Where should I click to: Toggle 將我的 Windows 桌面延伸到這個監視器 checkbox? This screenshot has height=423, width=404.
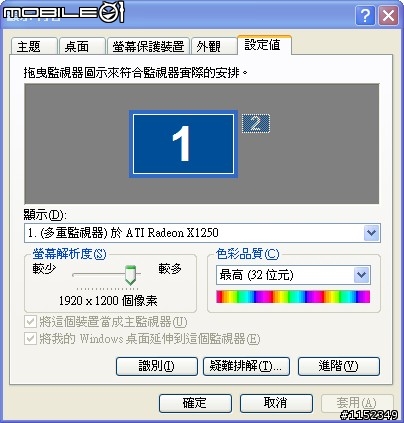pyautogui.click(x=31, y=339)
